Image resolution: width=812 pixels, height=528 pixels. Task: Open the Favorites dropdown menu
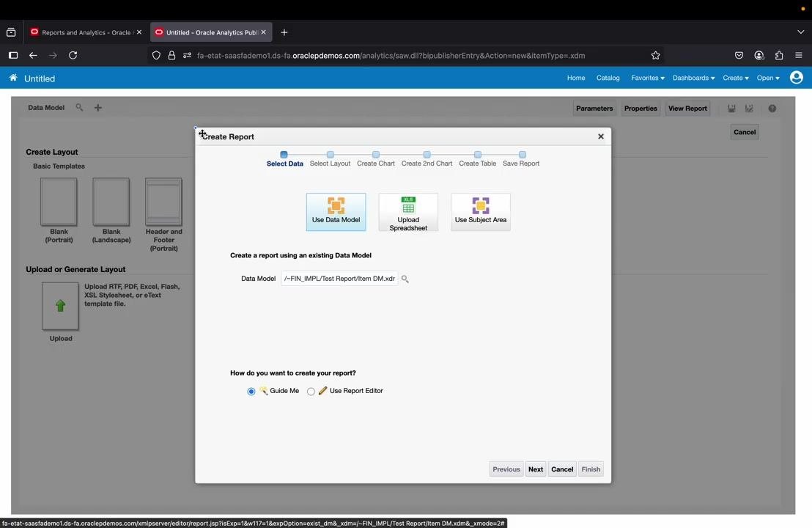647,78
